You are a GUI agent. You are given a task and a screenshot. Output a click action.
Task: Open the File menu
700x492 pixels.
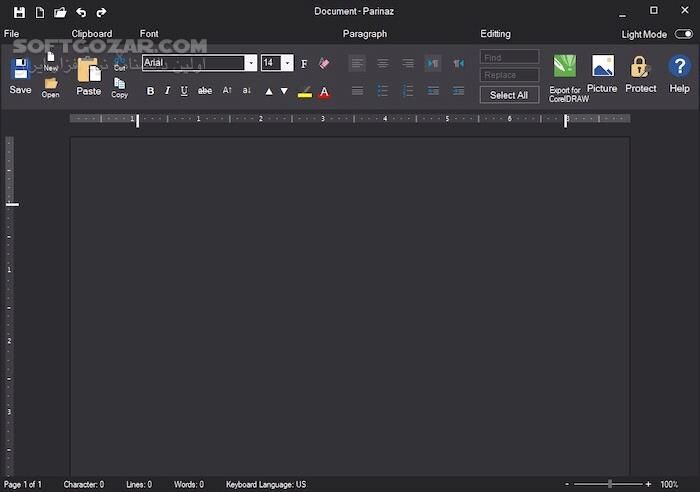click(x=11, y=34)
